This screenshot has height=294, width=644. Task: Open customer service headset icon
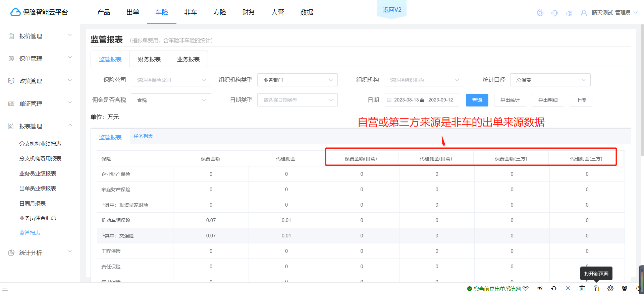(555, 13)
